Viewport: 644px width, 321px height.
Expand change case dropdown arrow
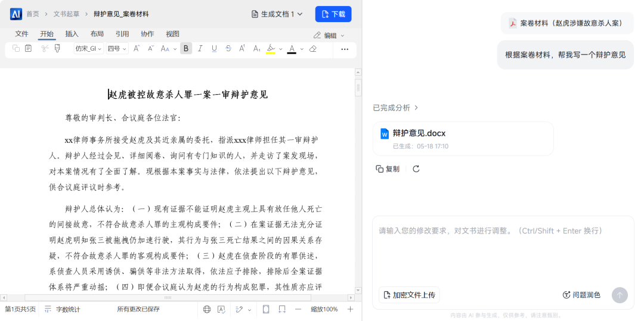point(175,49)
